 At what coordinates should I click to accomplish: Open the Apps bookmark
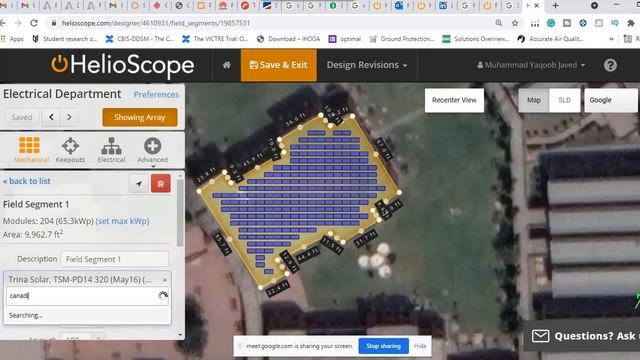(x=13, y=39)
